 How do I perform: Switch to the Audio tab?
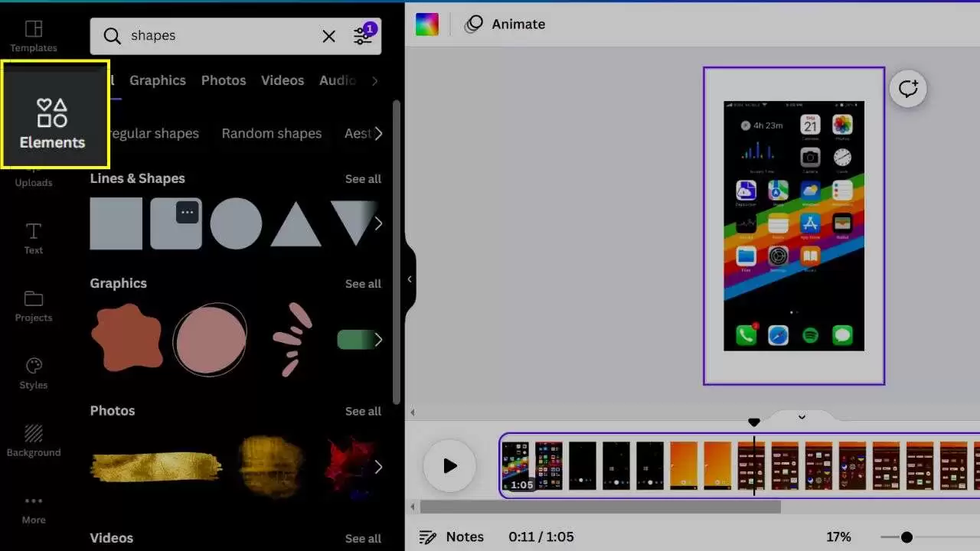[338, 80]
